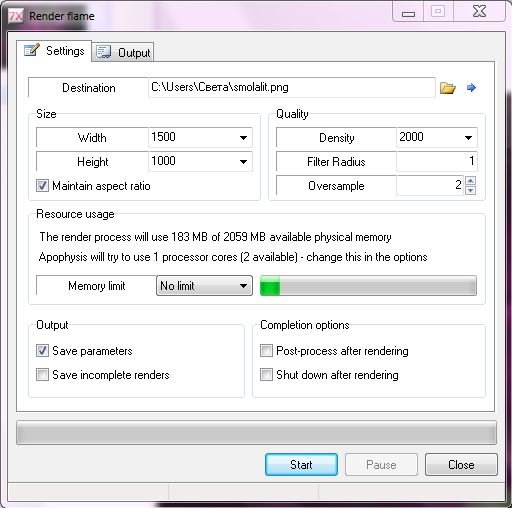The width and height of the screenshot is (512, 508).
Task: Expand the Height dropdown list
Action: click(243, 162)
